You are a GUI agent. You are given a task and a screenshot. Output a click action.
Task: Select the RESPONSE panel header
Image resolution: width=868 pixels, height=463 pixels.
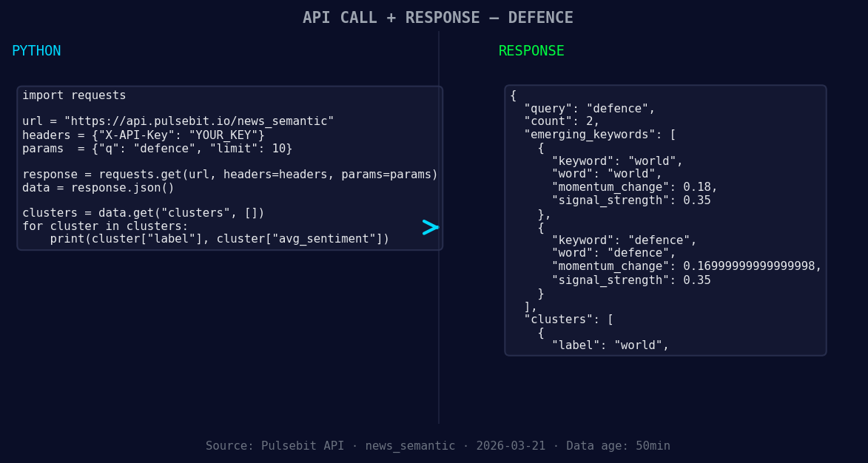point(531,51)
